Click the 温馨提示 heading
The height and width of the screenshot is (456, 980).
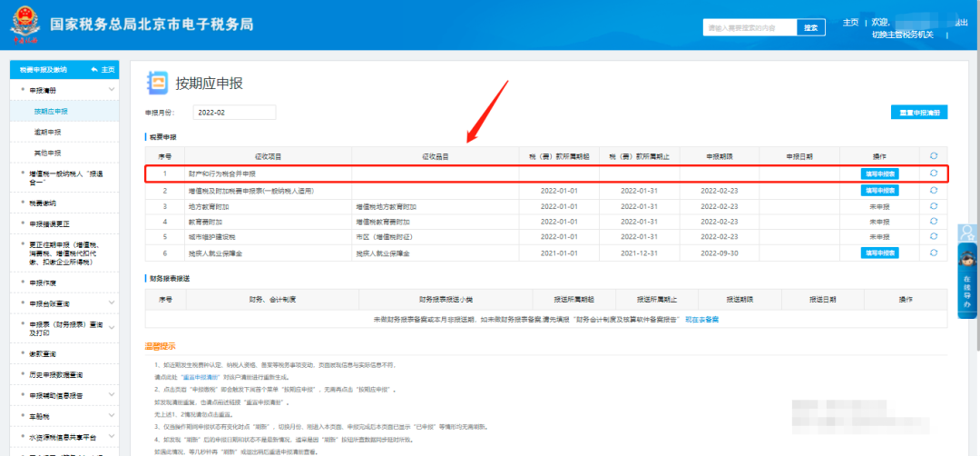(160, 346)
